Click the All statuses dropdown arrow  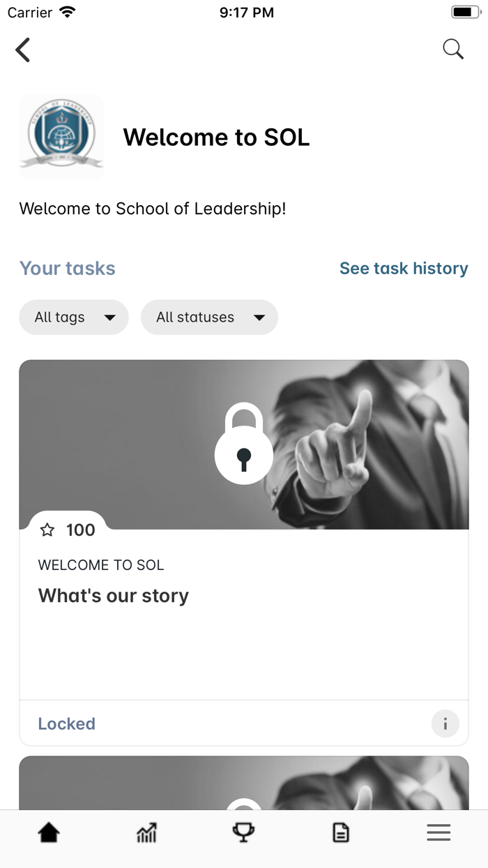click(x=259, y=318)
